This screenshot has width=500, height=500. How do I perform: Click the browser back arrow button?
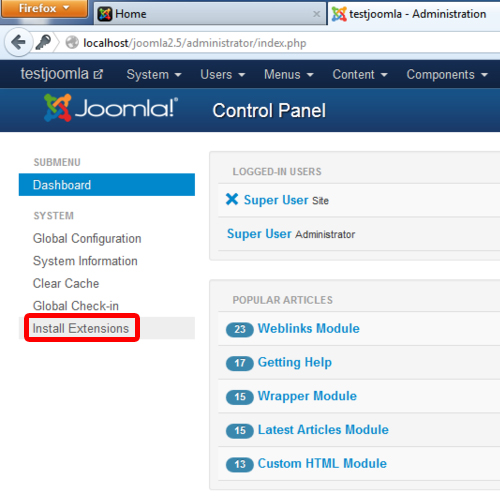18,42
